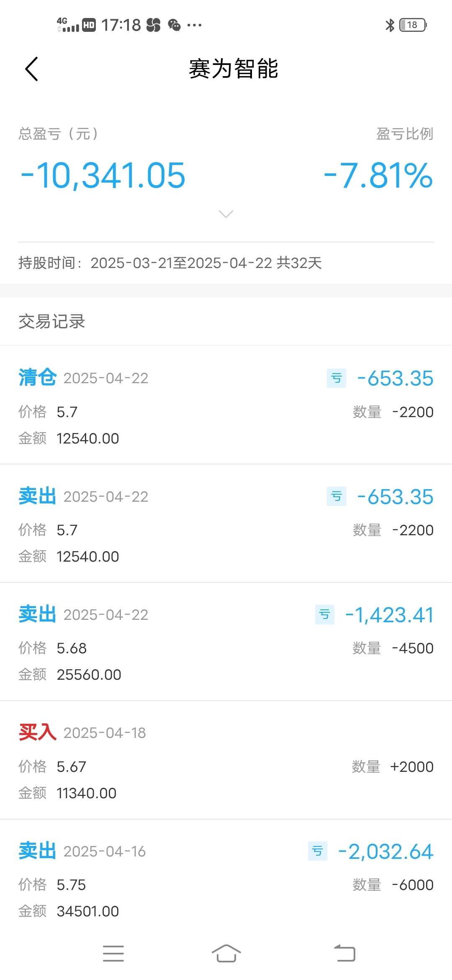Open the 买入 2025-04-18 trade record
This screenshot has height=980, width=452.
(226, 760)
